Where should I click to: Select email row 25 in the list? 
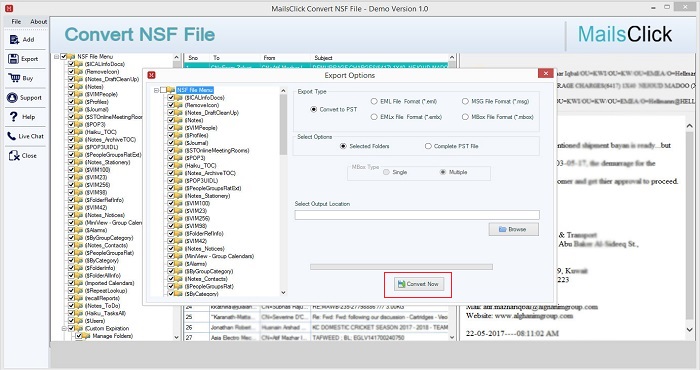tap(316, 317)
